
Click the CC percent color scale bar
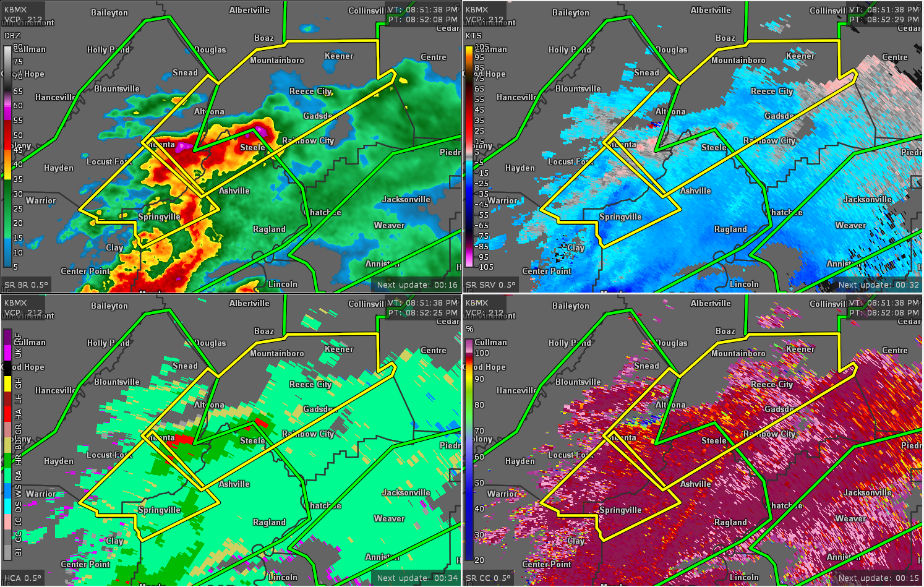pyautogui.click(x=469, y=449)
